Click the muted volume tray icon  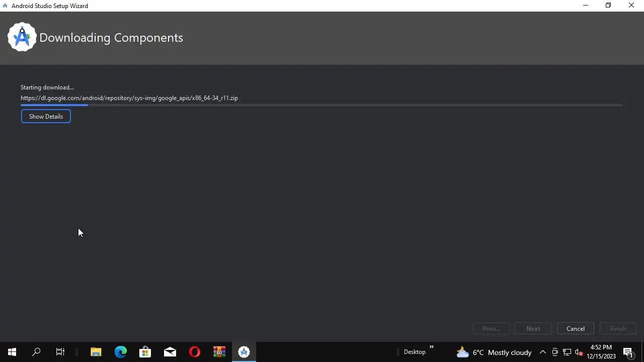tap(579, 352)
